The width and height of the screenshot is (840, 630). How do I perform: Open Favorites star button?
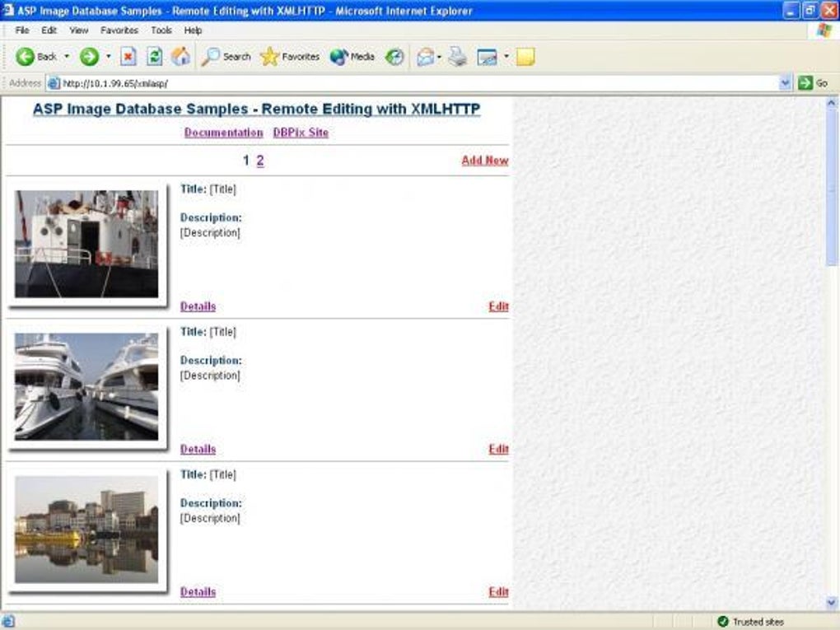click(x=289, y=56)
